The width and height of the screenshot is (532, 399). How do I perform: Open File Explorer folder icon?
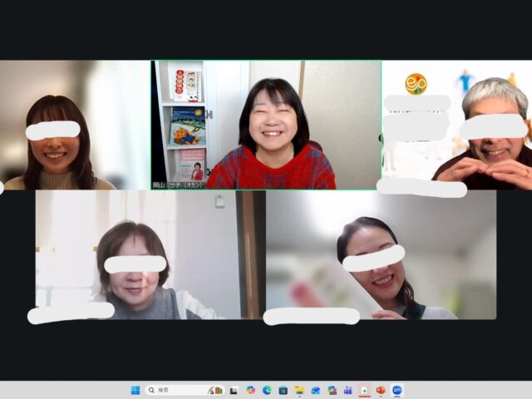[299, 390]
